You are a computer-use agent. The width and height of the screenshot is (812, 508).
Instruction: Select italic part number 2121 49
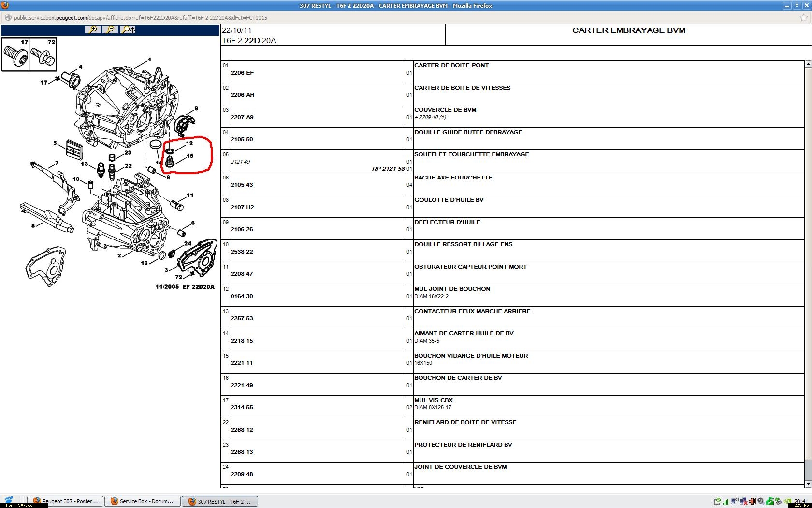pyautogui.click(x=240, y=162)
